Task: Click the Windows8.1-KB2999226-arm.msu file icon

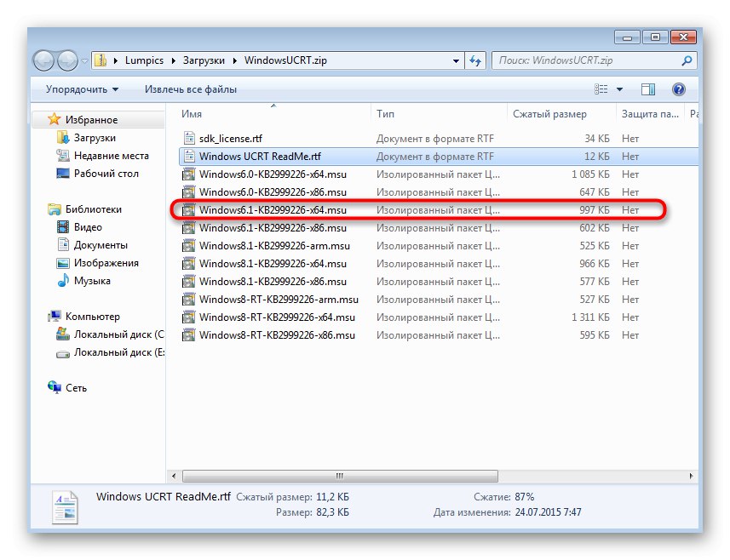Action: click(x=188, y=246)
